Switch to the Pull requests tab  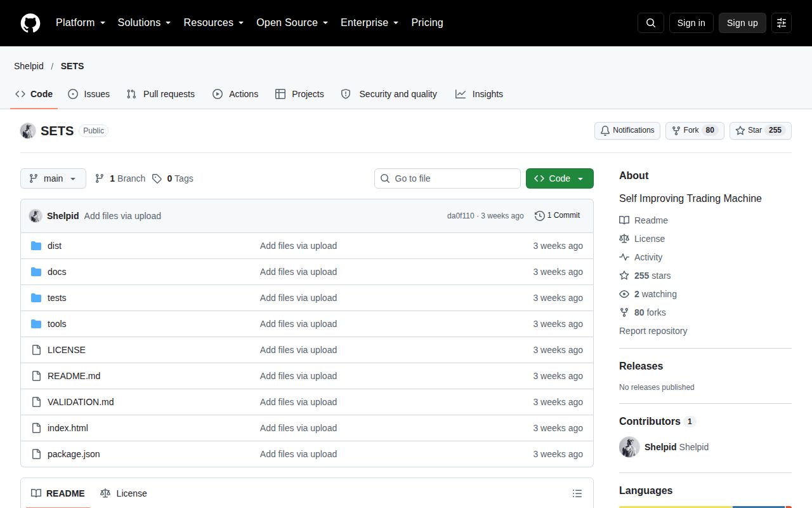pos(160,94)
